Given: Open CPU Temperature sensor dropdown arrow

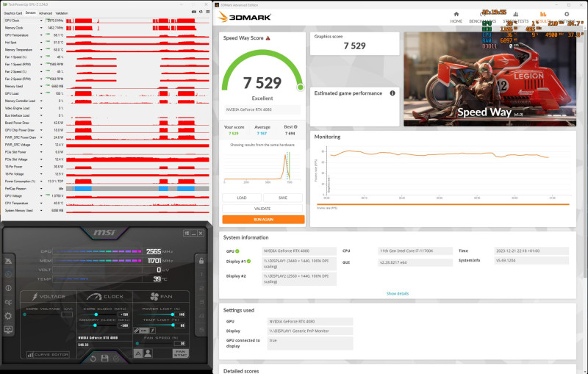Looking at the screenshot, I should point(41,203).
